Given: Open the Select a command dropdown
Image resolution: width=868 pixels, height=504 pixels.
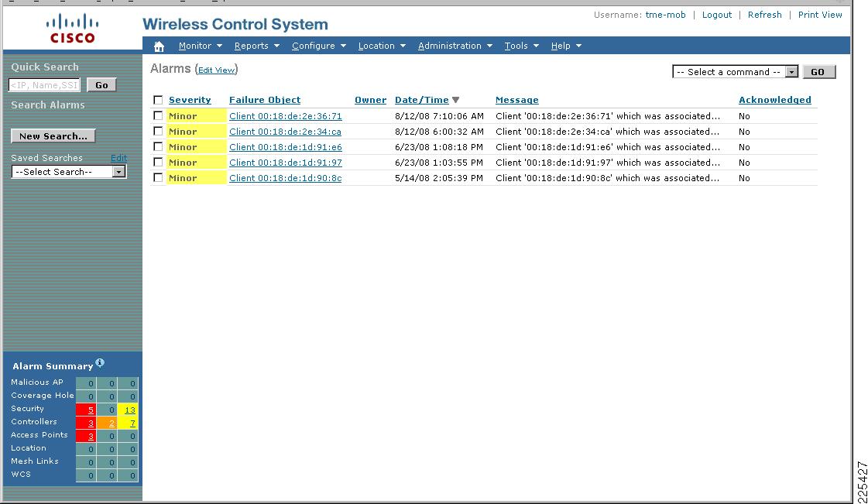Looking at the screenshot, I should click(x=735, y=72).
